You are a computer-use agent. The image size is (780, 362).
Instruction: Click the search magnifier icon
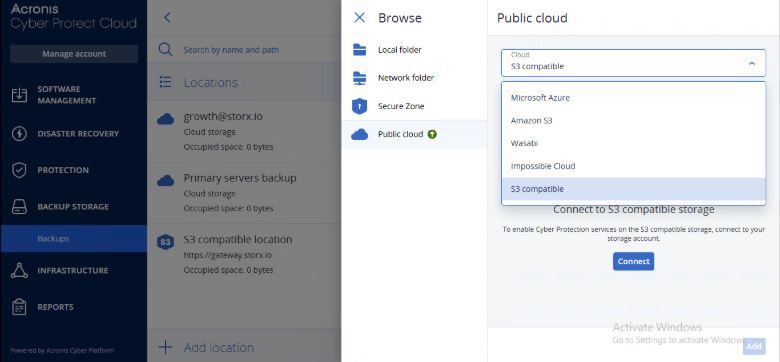coord(166,49)
